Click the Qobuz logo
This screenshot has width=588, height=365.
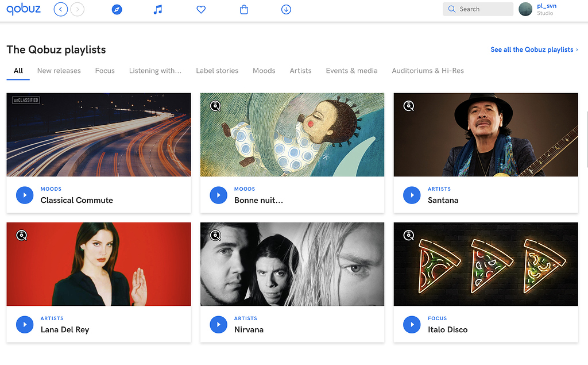pos(23,9)
